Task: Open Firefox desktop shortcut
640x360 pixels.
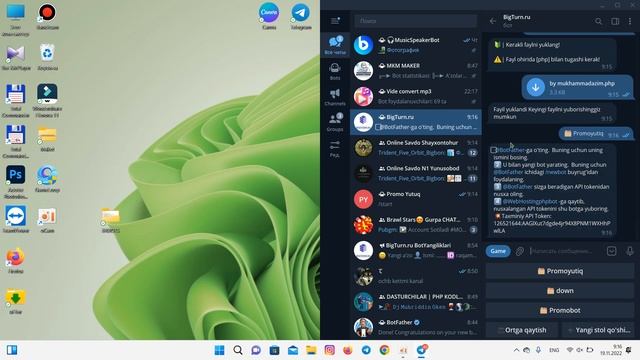Action: tap(16, 260)
